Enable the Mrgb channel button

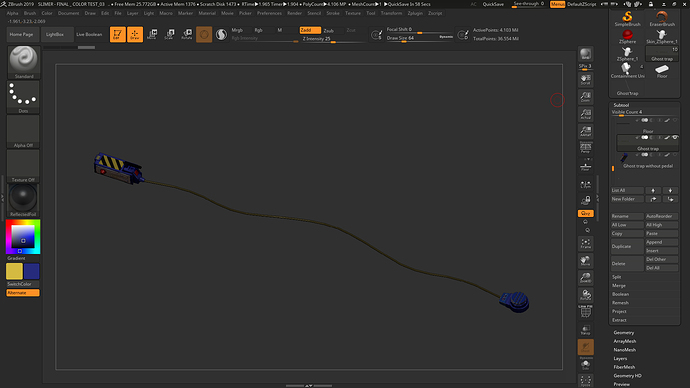click(237, 30)
